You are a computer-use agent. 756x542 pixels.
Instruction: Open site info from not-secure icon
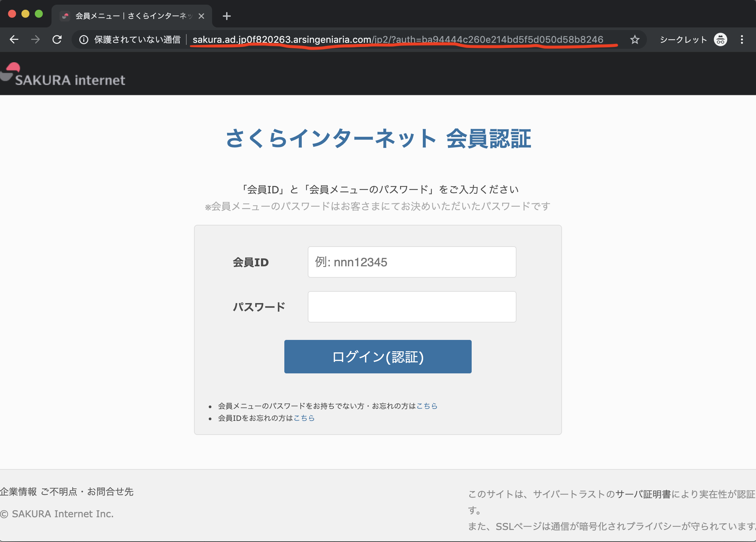click(84, 40)
